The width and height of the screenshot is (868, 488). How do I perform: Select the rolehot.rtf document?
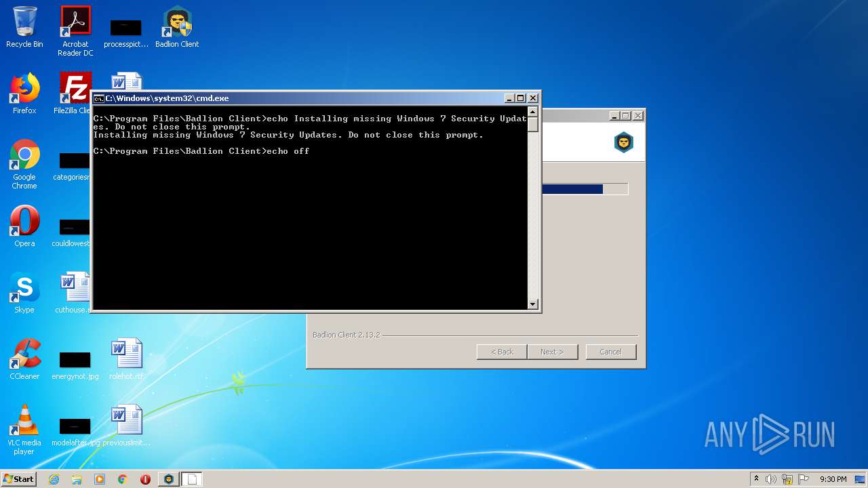[126, 359]
